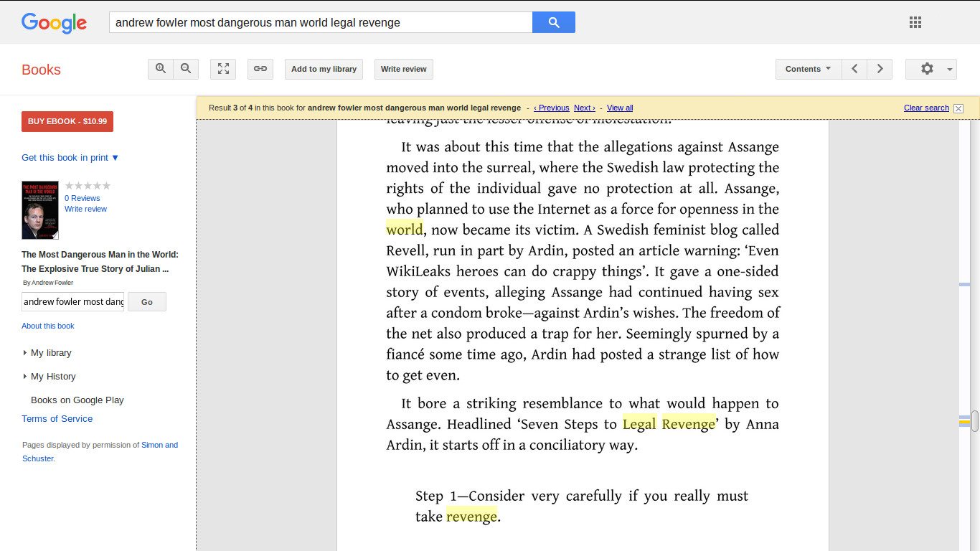Click the blue search magnifier button
This screenshot has width=980, height=551.
point(553,22)
